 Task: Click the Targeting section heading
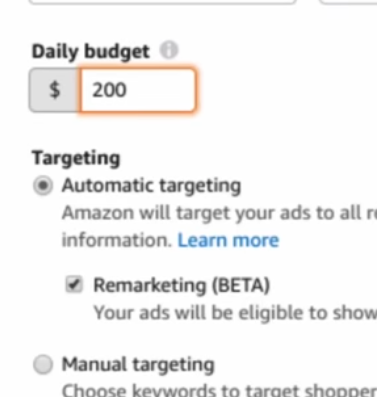[76, 158]
